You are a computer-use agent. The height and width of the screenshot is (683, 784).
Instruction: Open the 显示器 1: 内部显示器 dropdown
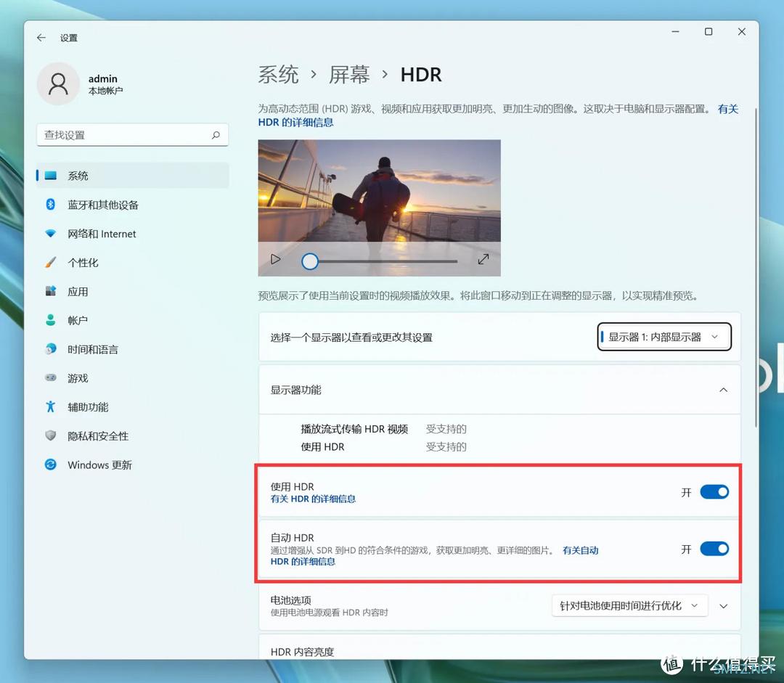tap(664, 337)
